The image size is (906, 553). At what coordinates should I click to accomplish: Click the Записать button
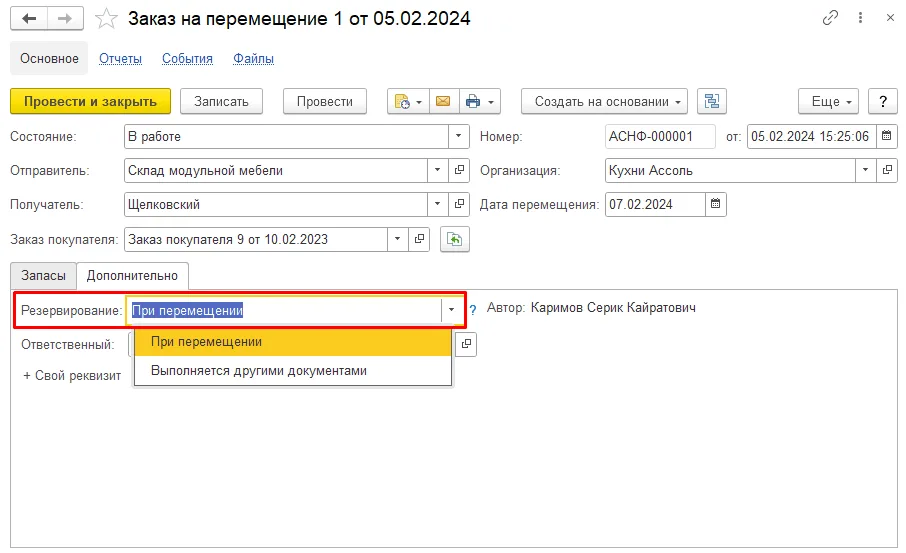(221, 102)
